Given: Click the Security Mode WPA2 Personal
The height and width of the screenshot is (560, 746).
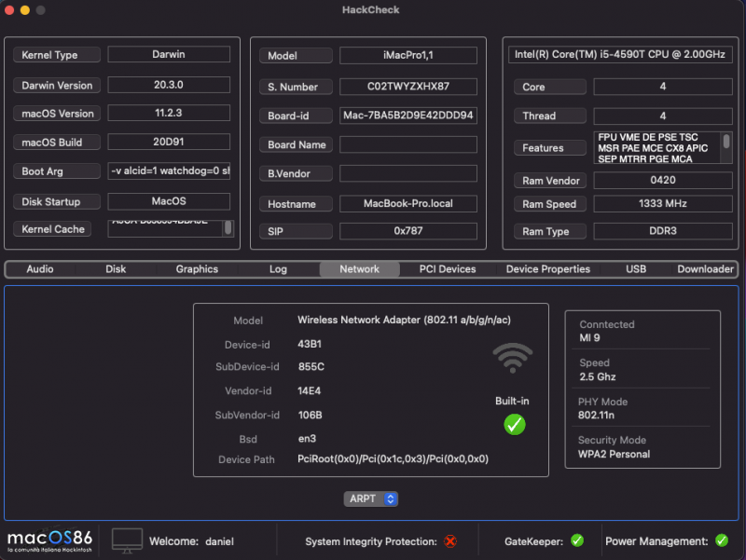Looking at the screenshot, I should click(x=614, y=454).
